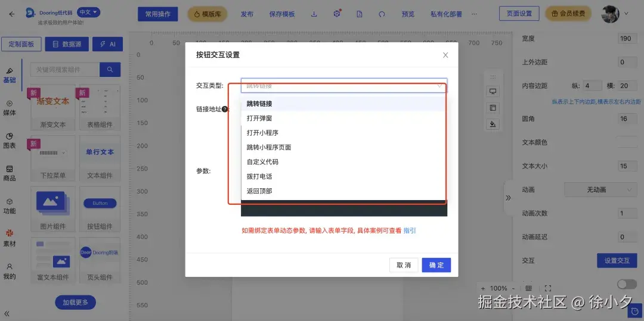Click the 关键词搜索组件 search field

click(65, 70)
